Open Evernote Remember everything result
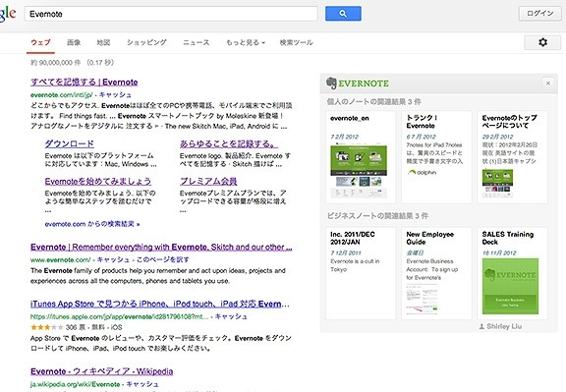Image resolution: width=566 pixels, height=392 pixels. click(161, 248)
